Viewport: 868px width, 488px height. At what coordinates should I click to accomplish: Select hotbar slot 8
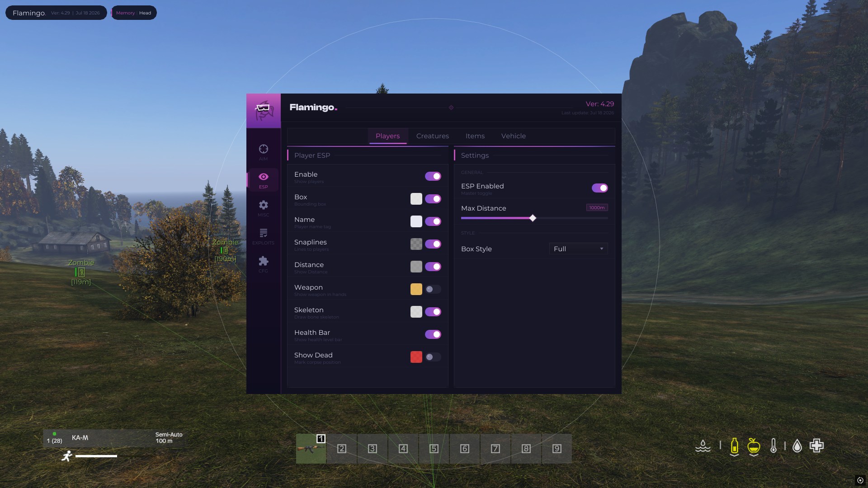pos(526,449)
